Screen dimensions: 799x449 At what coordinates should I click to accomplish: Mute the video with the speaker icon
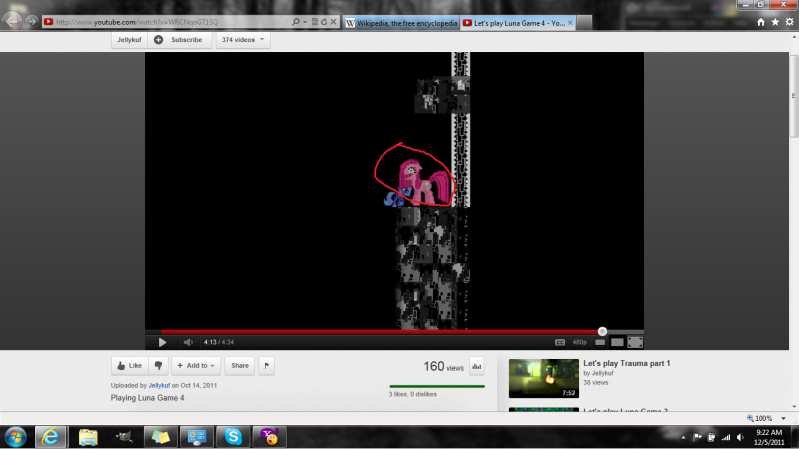188,342
